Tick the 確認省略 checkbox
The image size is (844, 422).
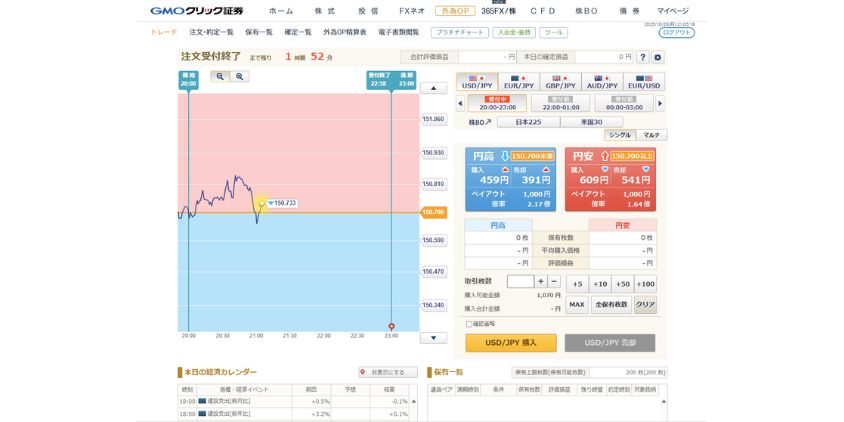click(x=469, y=324)
